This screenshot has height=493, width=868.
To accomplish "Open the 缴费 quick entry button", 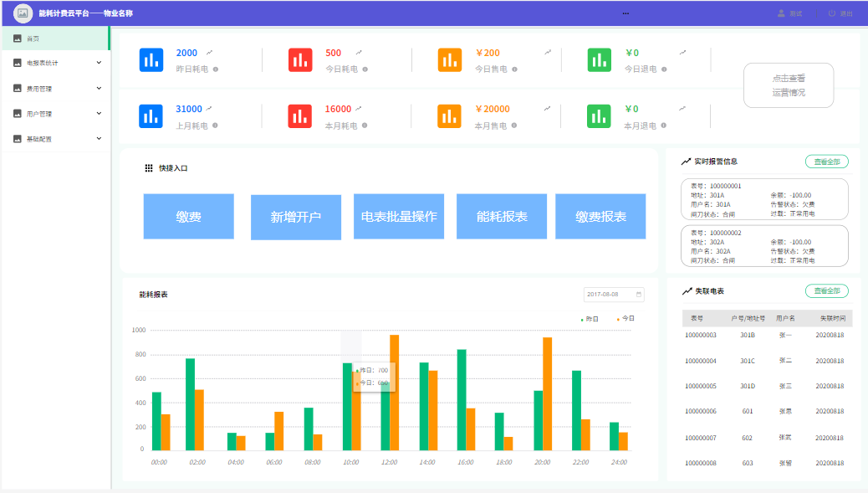I will pos(188,217).
